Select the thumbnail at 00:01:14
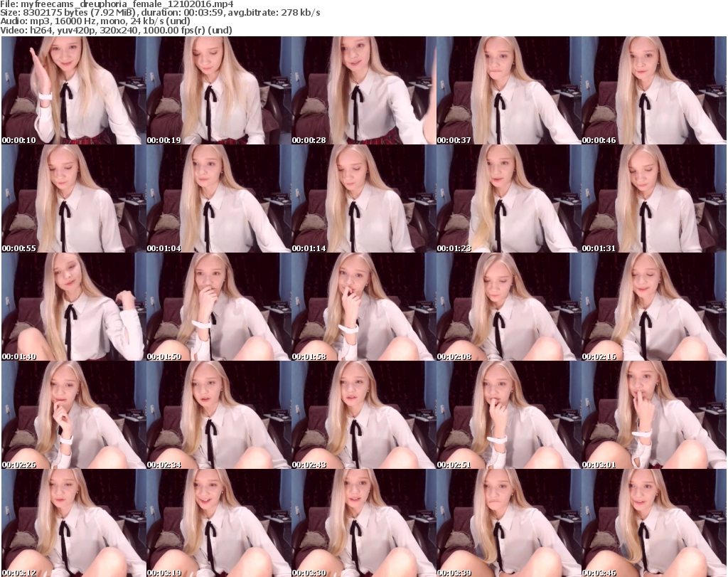This screenshot has width=728, height=577. [363, 198]
